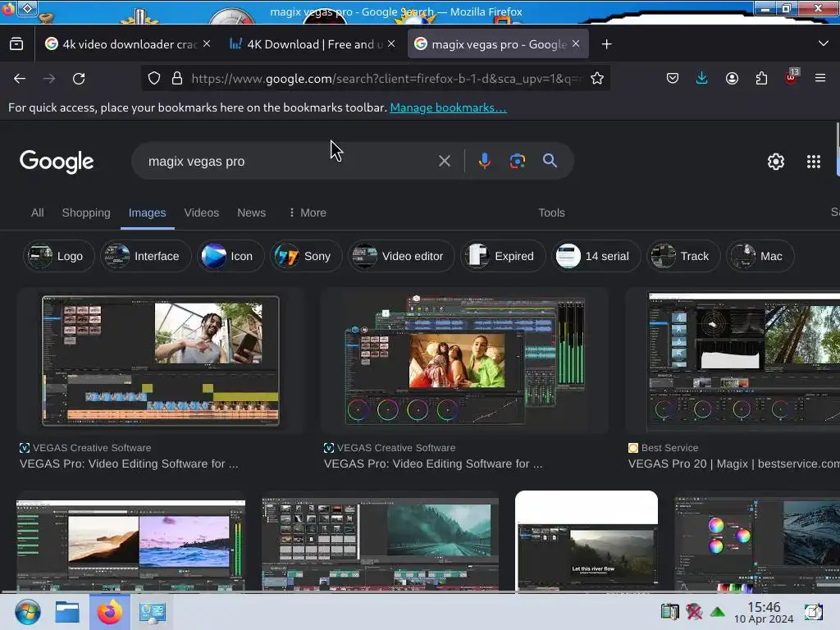Bookmark this page with star icon
Image resolution: width=840 pixels, height=630 pixels.
point(597,78)
